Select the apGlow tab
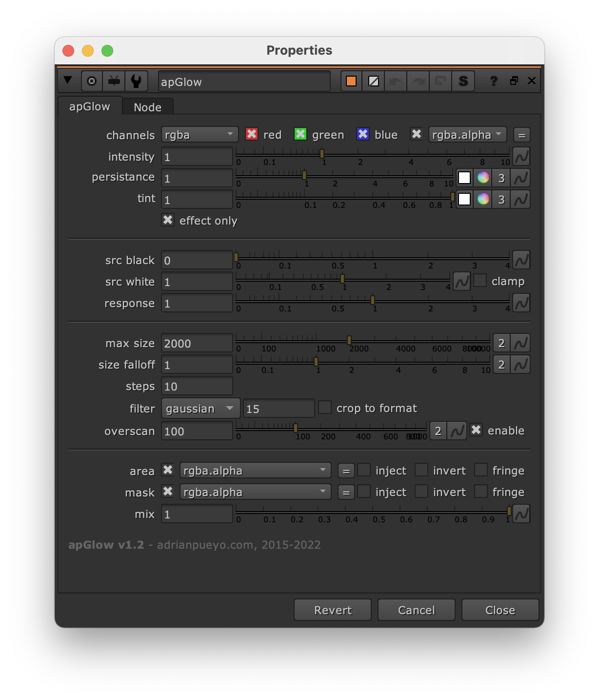Image resolution: width=599 pixels, height=700 pixels. point(90,107)
